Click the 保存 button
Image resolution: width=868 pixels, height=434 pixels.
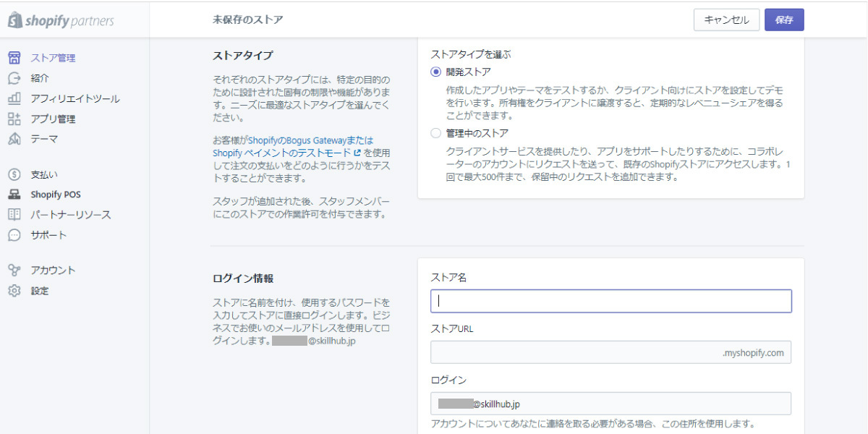click(784, 20)
